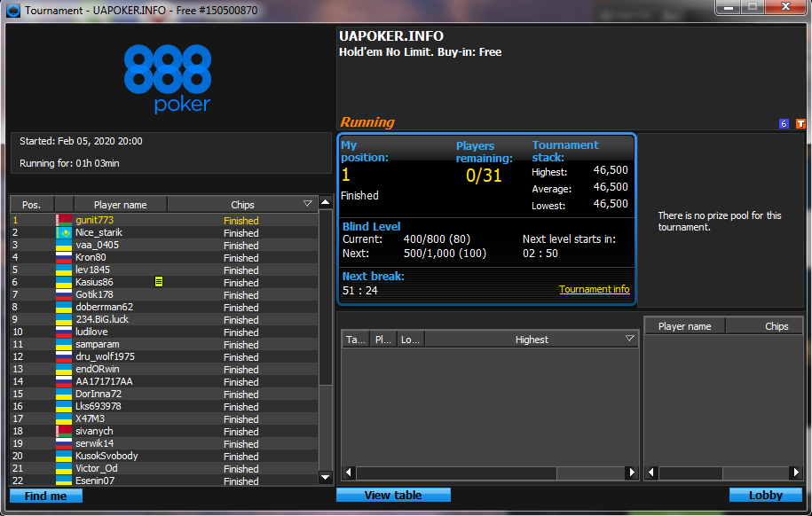This screenshot has height=516, width=812.
Task: Select player row serwik14
Action: 164,443
